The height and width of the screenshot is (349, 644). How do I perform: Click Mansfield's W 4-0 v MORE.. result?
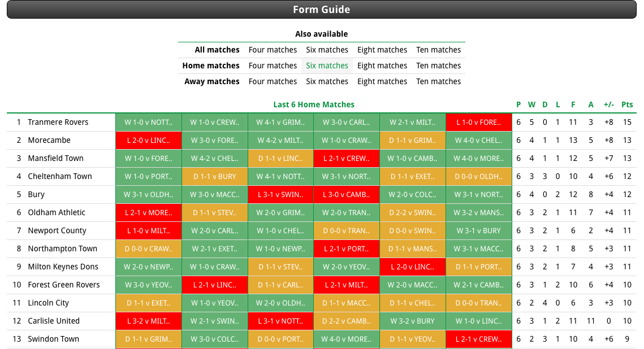[x=479, y=158]
